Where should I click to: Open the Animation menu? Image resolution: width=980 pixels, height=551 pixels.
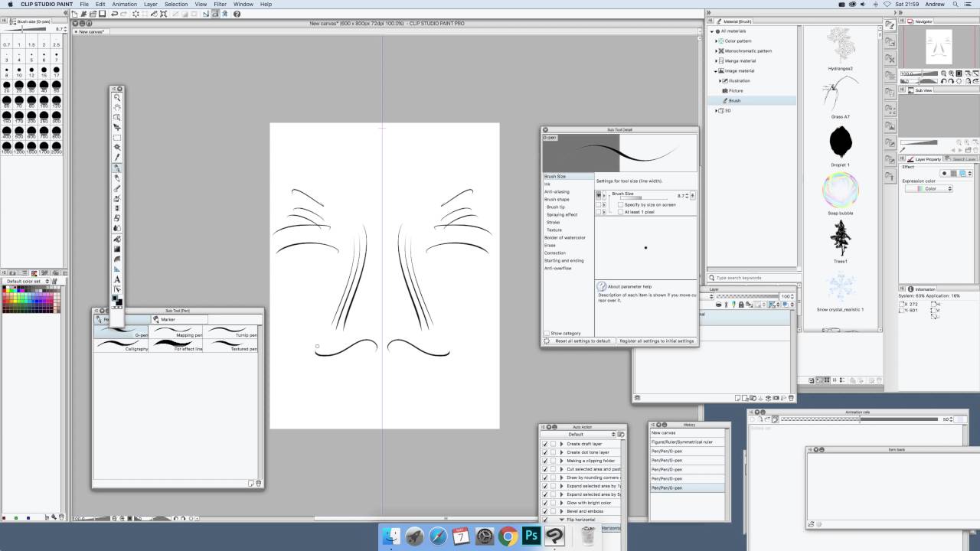pyautogui.click(x=125, y=5)
